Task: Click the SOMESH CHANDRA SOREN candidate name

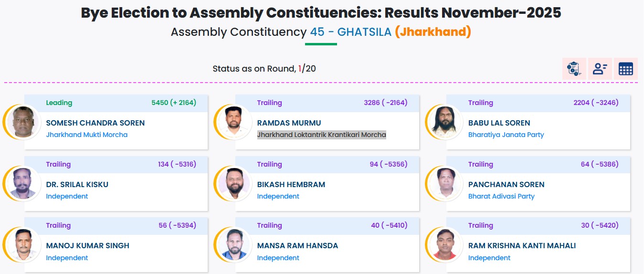Action: click(x=95, y=123)
